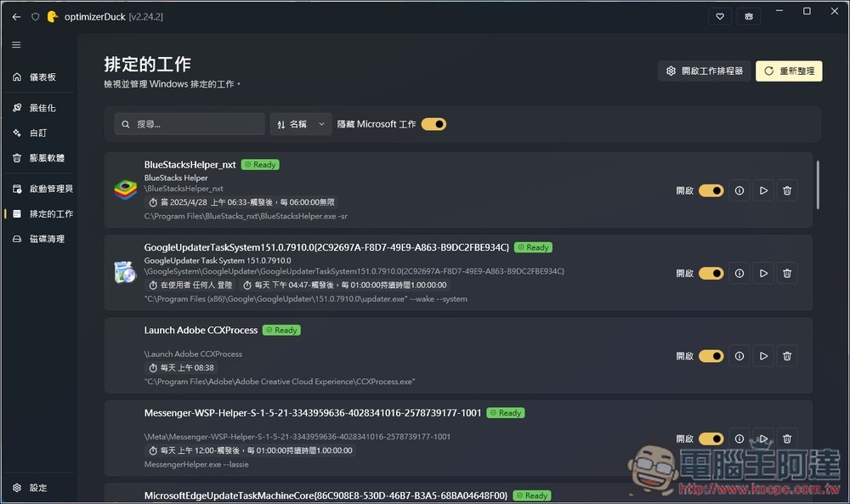The image size is (850, 504).
Task: Delete Launch Adobe CCXProcess task
Action: pyautogui.click(x=787, y=356)
